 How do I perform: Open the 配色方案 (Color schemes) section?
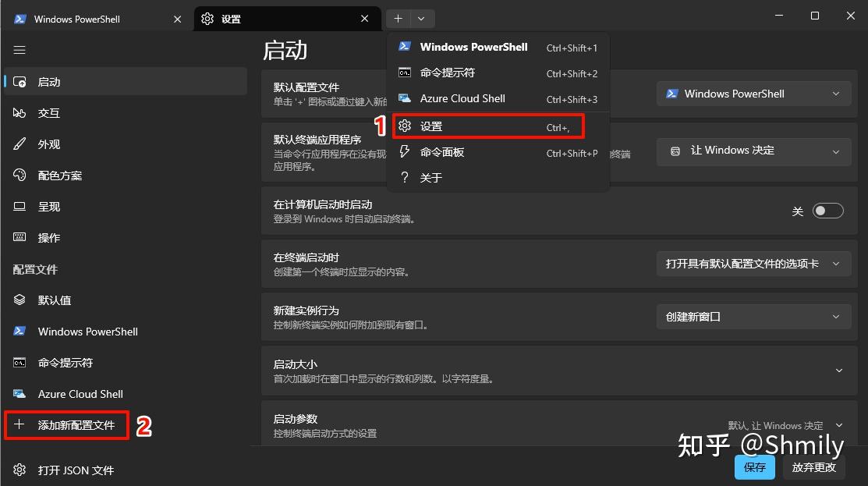click(x=59, y=175)
